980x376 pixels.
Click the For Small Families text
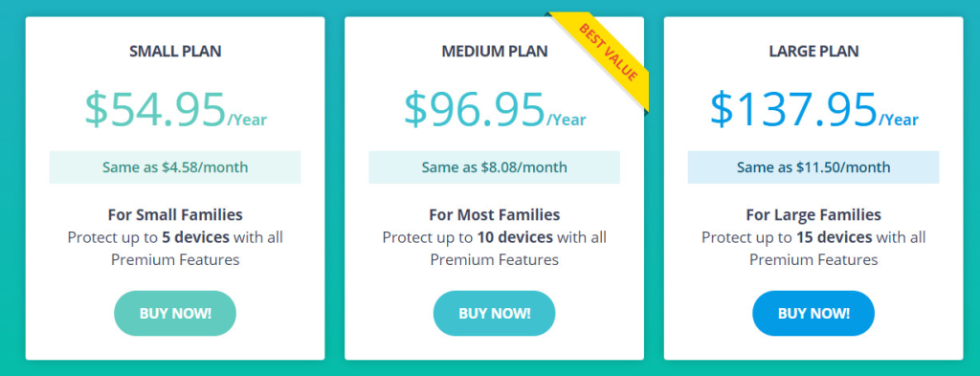(175, 215)
